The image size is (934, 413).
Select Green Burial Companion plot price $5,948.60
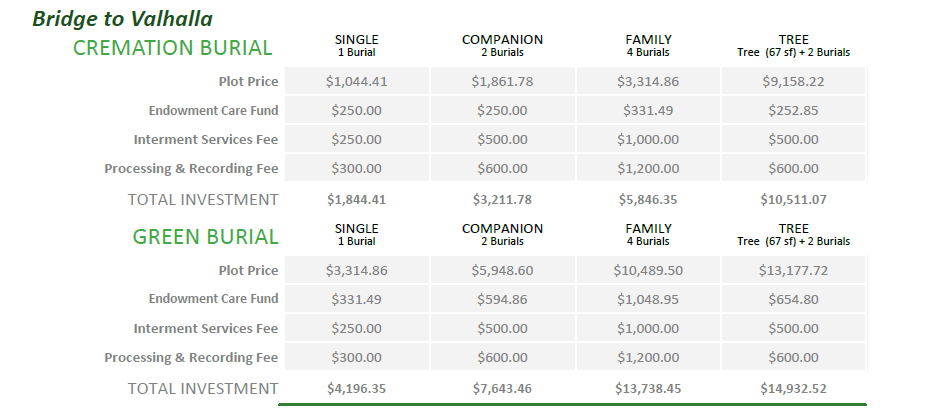502,270
